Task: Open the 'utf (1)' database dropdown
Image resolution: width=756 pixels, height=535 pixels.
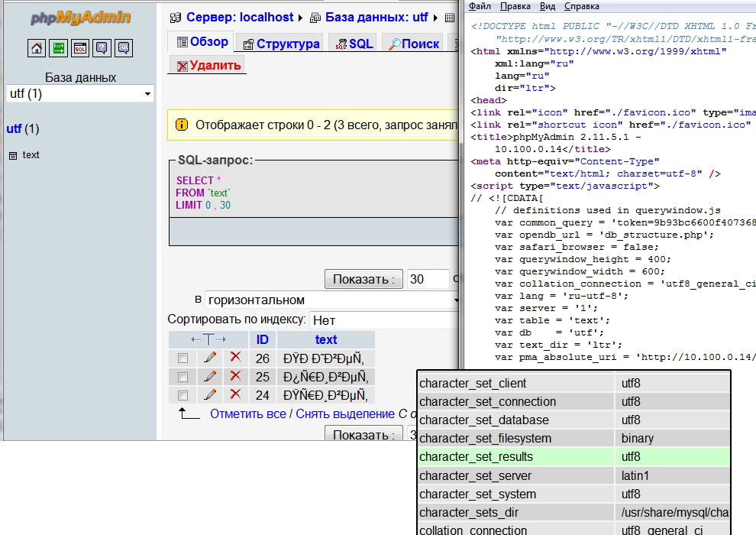Action: 80,93
